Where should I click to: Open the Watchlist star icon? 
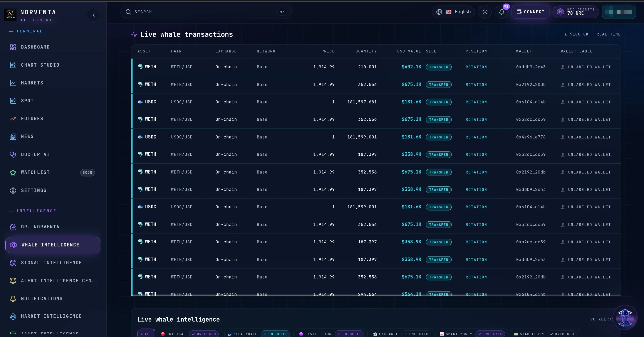[13, 173]
